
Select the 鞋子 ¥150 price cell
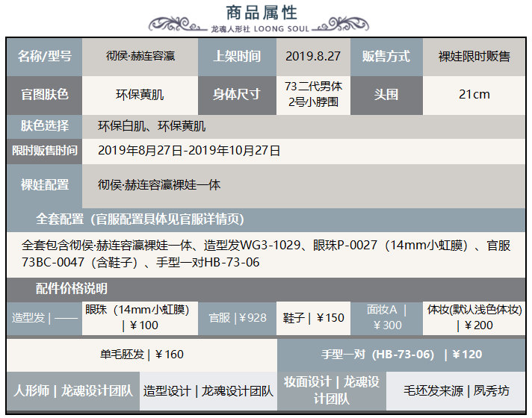click(x=314, y=317)
